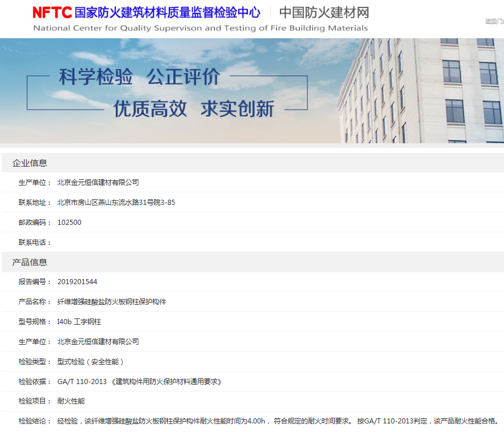Open the 国家防火建筑材料质量监督检验中心 site title

167,13
